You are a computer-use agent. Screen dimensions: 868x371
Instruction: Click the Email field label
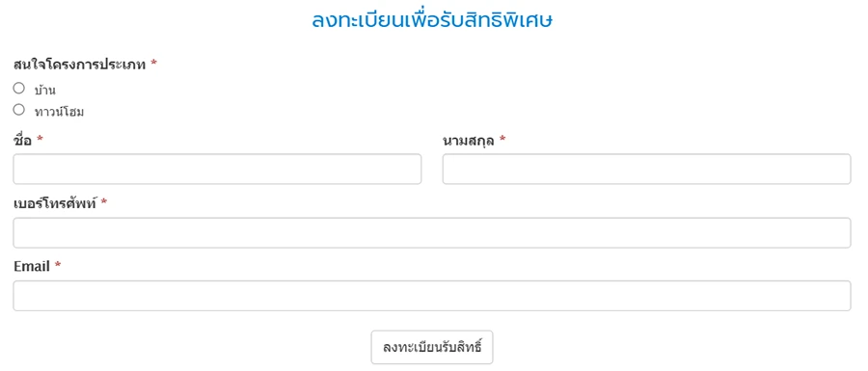tap(32, 267)
